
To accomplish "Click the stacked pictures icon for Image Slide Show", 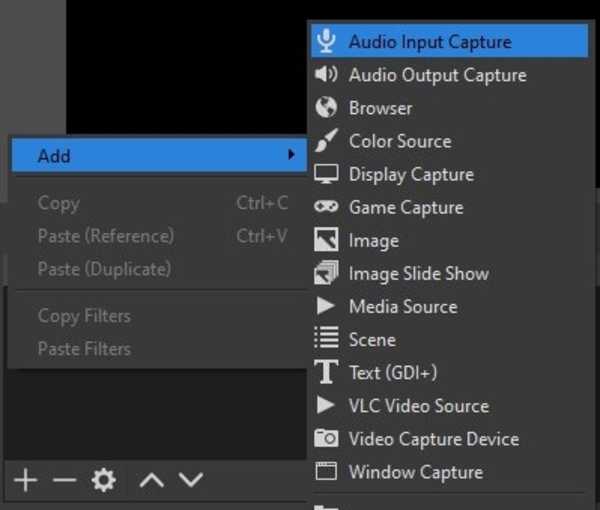I will 326,273.
